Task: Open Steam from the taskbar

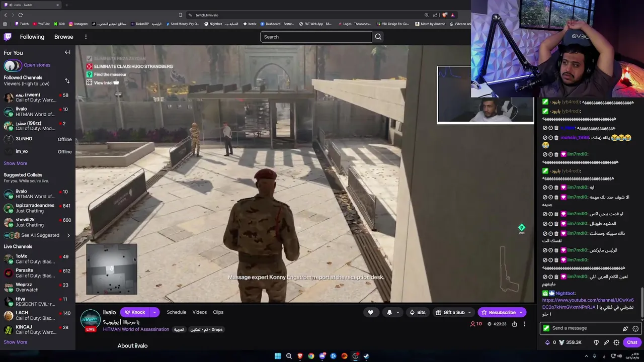Action: (366, 356)
